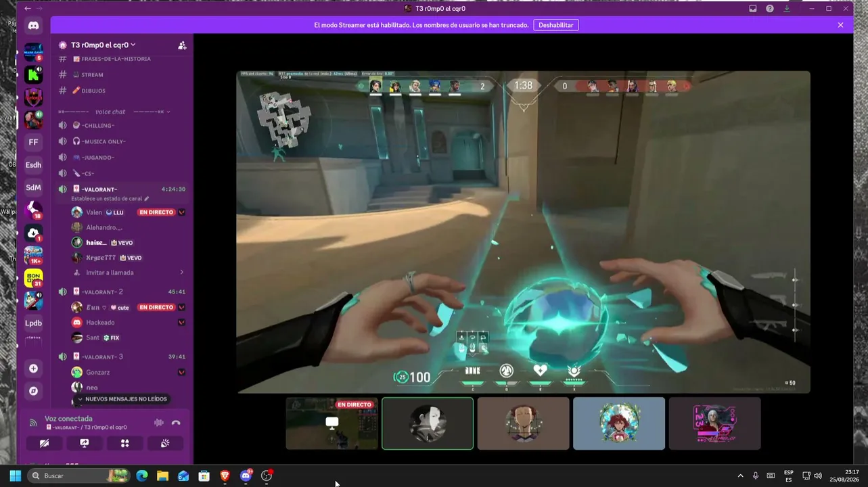Click the Discord taskbar icon

[246, 476]
